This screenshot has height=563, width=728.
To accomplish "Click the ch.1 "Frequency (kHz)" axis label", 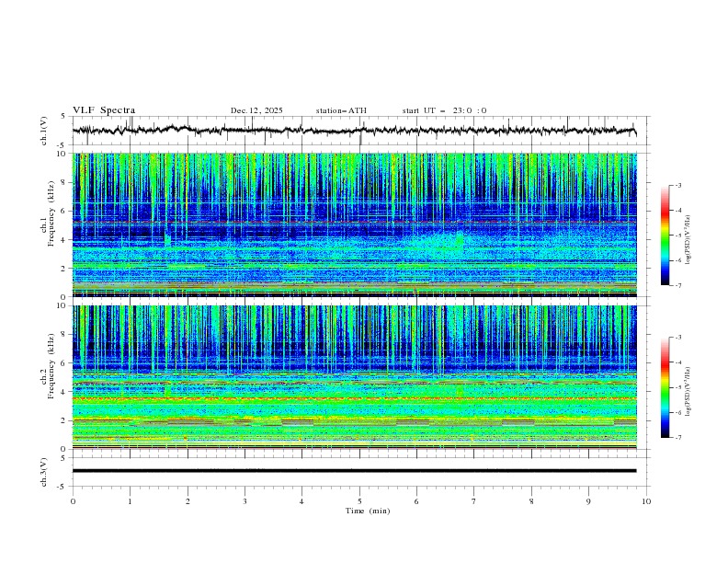I will tap(51, 214).
